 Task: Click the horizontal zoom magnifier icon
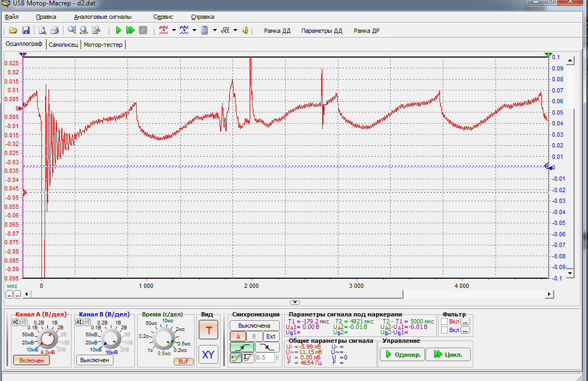[x=84, y=30]
